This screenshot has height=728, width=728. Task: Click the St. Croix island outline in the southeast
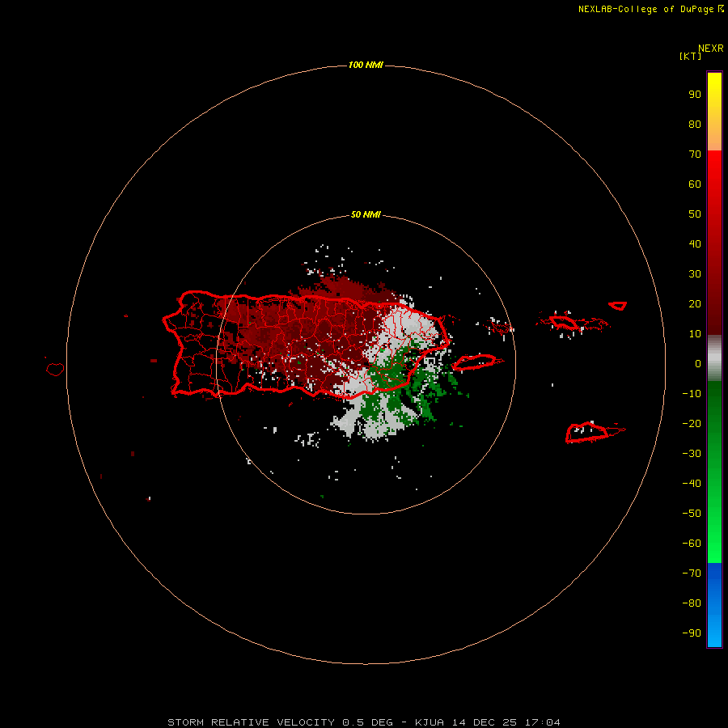point(587,432)
